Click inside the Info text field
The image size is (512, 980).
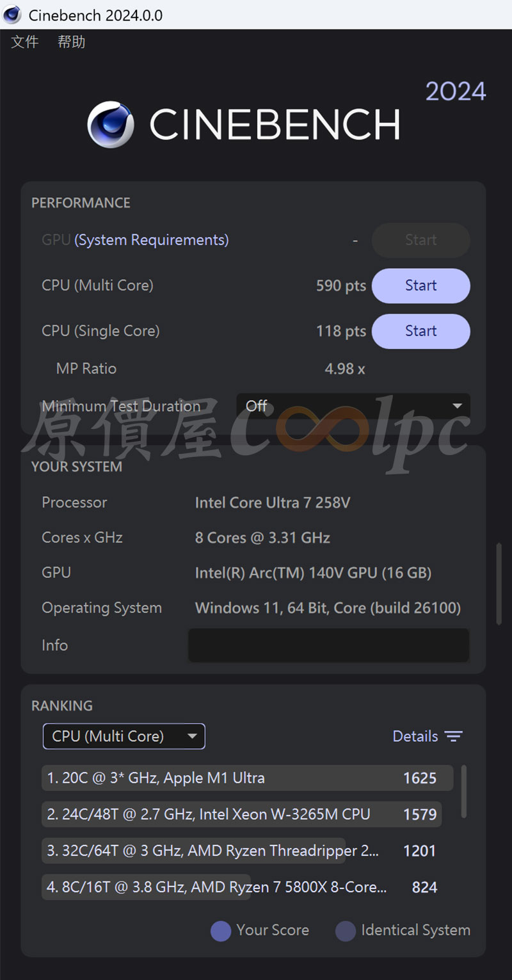click(328, 645)
